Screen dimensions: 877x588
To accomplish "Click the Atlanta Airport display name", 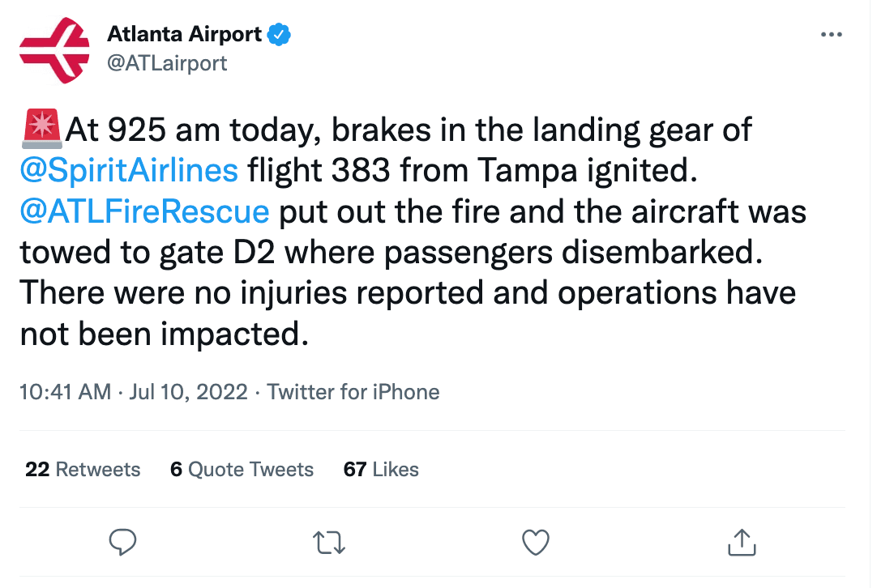I will pos(185,35).
